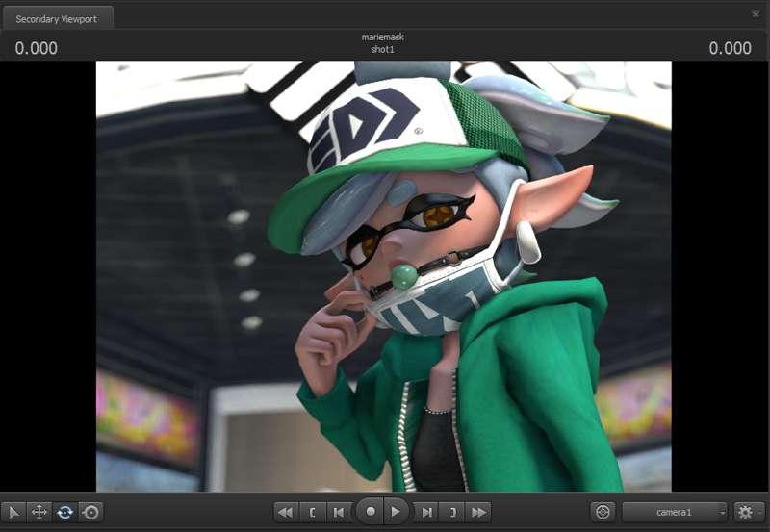The width and height of the screenshot is (770, 532).
Task: Toggle the work camera target icon
Action: coord(603,512)
